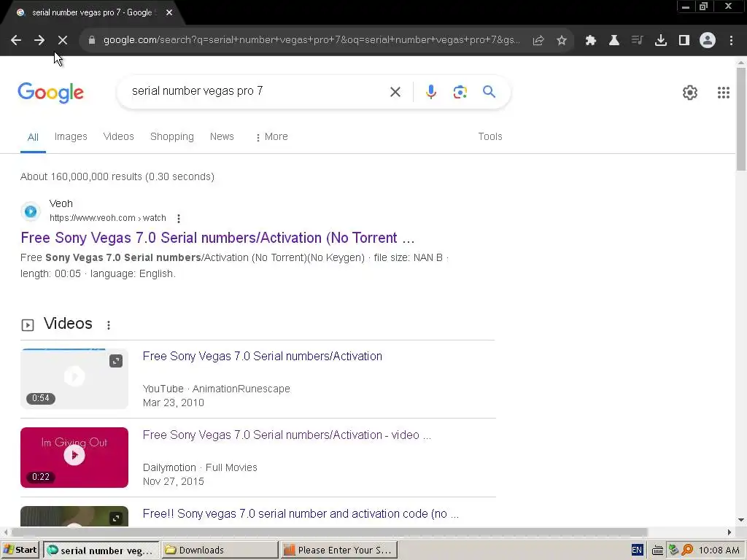Open the 'Free!! Sony vegas 7.0 serial' link
This screenshot has height=560, width=747.
click(x=301, y=514)
